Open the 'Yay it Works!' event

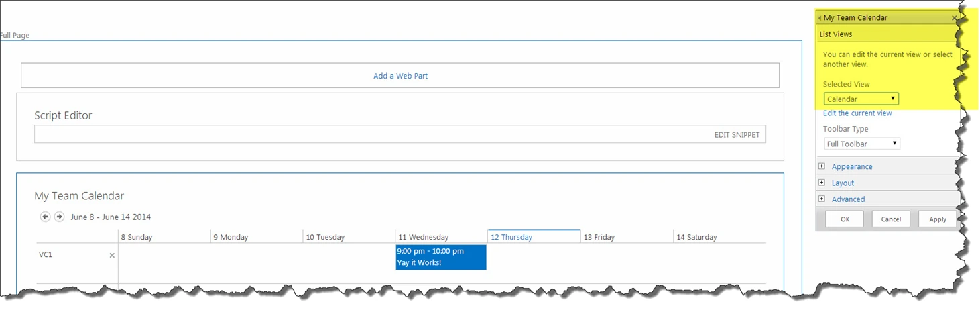pyautogui.click(x=441, y=257)
